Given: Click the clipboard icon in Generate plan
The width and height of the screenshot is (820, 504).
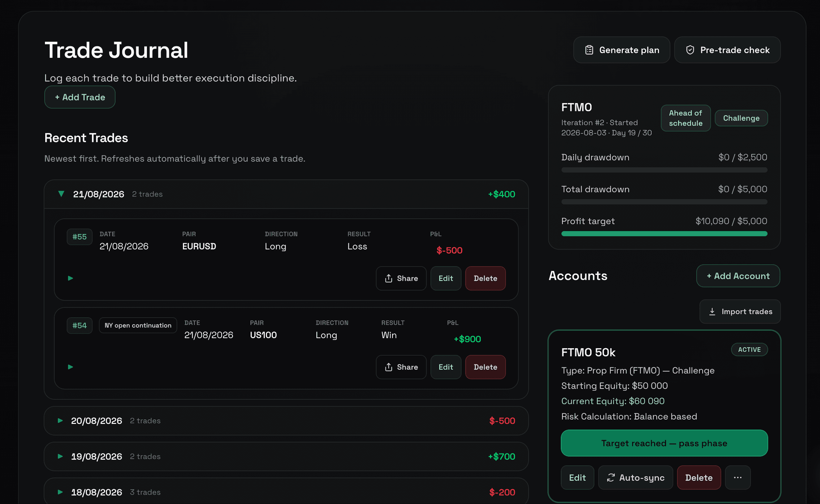Looking at the screenshot, I should click(589, 50).
